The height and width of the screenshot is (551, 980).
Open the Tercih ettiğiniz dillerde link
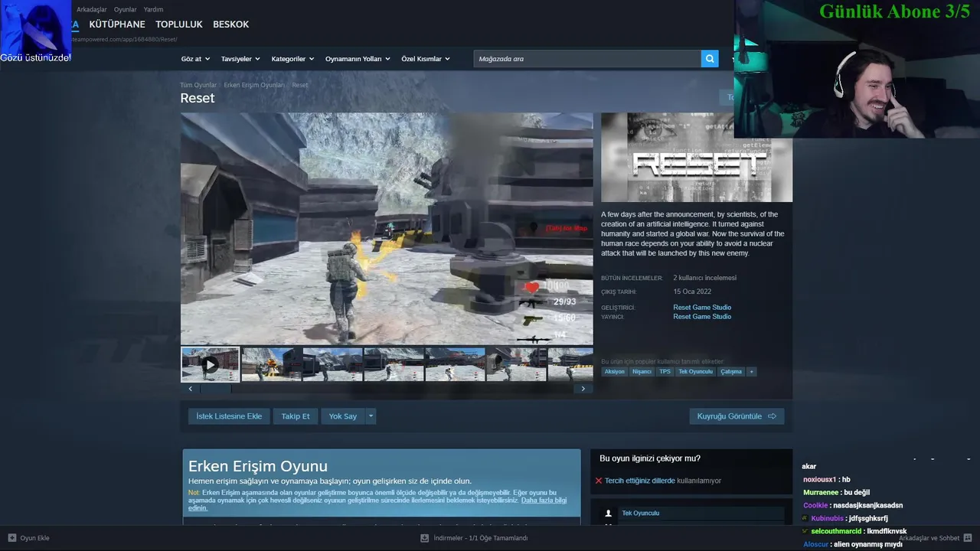(x=639, y=481)
